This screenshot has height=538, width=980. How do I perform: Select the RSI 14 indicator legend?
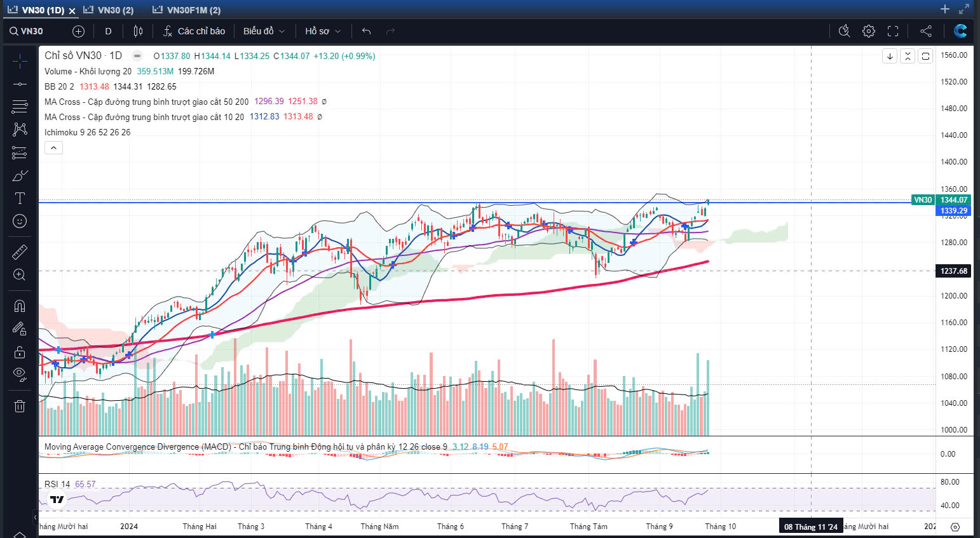57,484
